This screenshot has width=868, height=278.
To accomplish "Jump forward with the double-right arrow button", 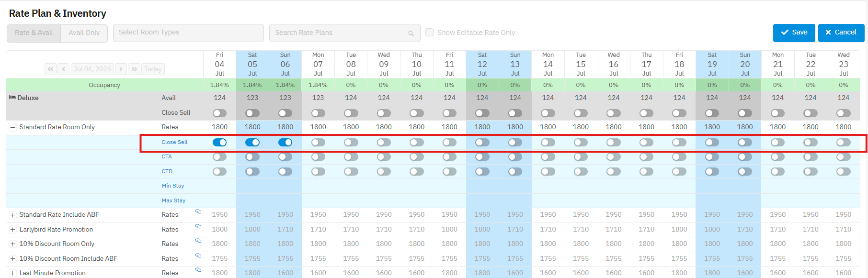I will tap(134, 69).
